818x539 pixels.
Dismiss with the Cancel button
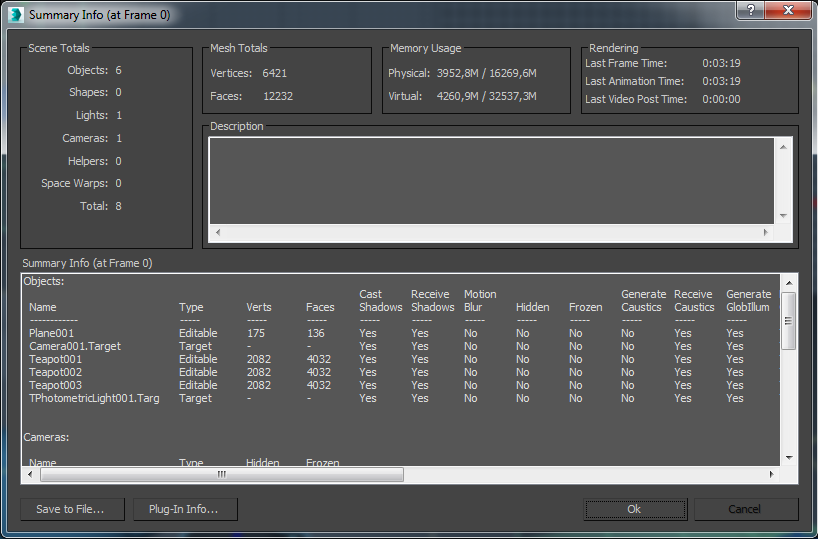click(746, 509)
